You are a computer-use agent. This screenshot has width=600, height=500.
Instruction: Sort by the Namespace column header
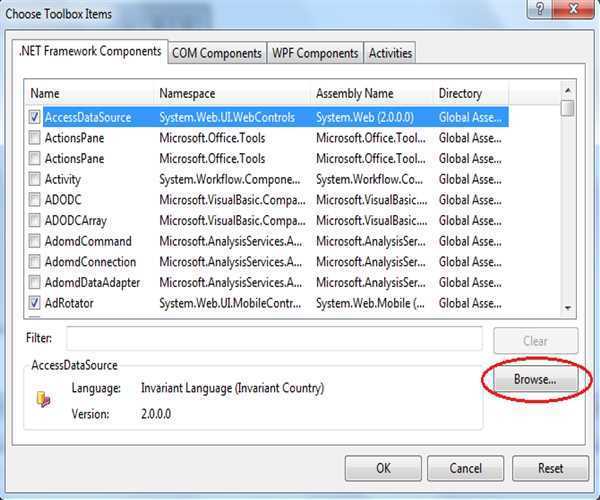click(232, 93)
